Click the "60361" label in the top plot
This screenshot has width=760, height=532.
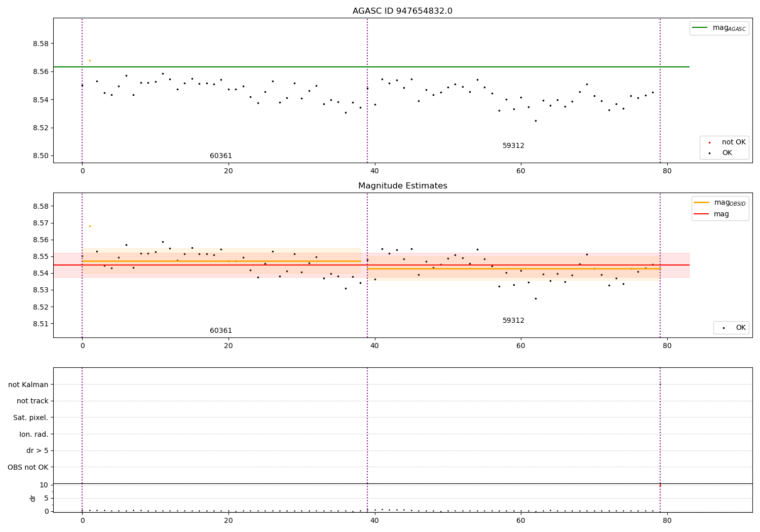pyautogui.click(x=221, y=156)
